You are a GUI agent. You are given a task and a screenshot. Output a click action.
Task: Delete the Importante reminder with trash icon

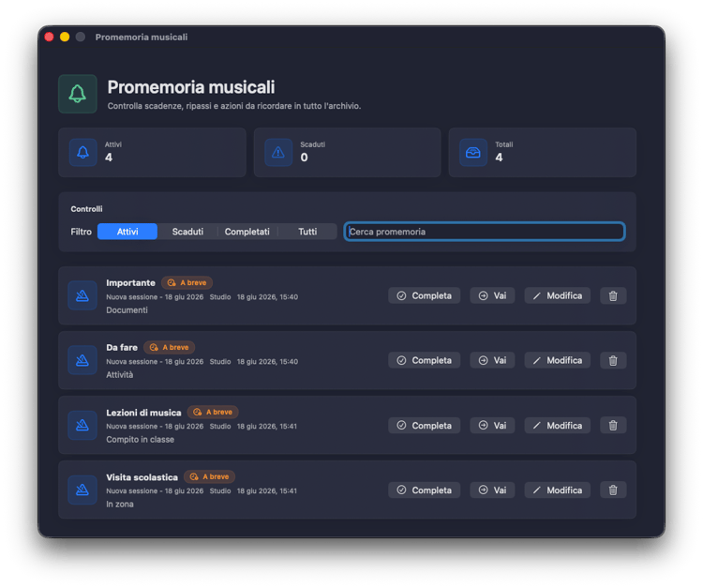[613, 295]
